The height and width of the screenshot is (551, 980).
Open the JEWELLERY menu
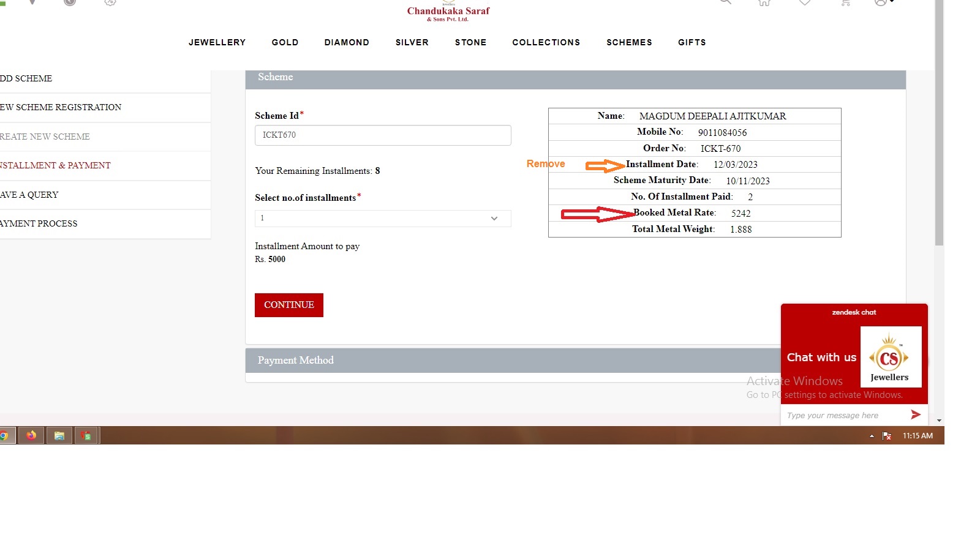point(217,42)
